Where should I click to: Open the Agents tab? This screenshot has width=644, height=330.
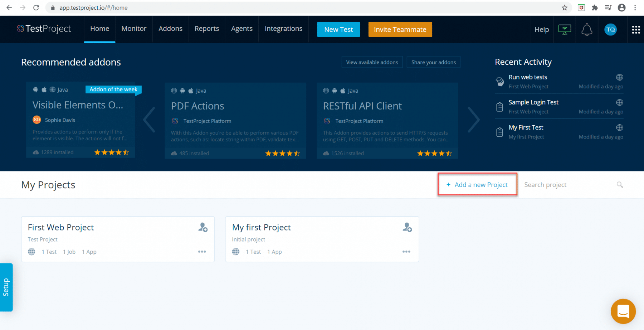(241, 29)
